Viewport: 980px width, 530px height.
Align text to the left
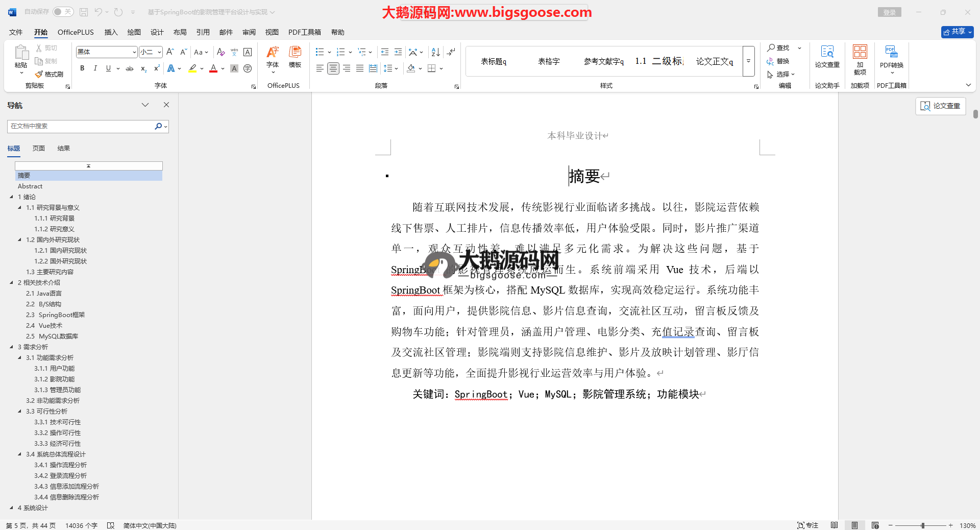coord(320,68)
